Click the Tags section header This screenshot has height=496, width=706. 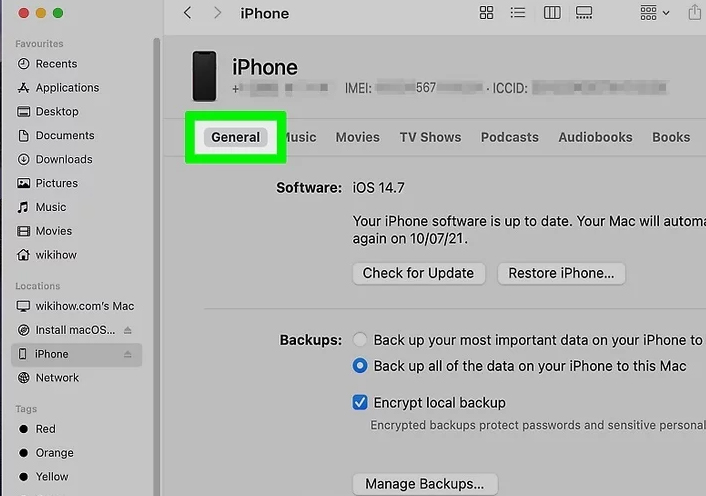click(26, 409)
